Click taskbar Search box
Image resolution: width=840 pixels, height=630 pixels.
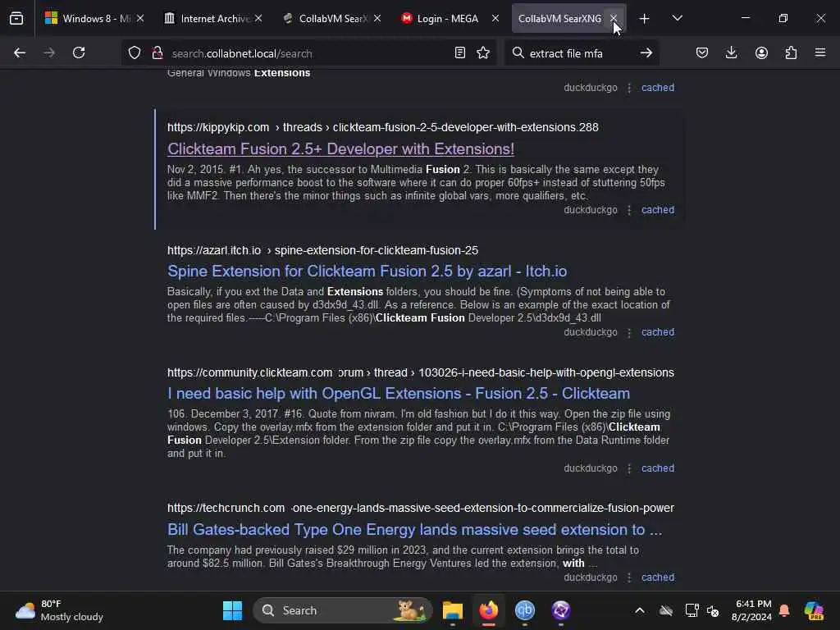pos(343,610)
